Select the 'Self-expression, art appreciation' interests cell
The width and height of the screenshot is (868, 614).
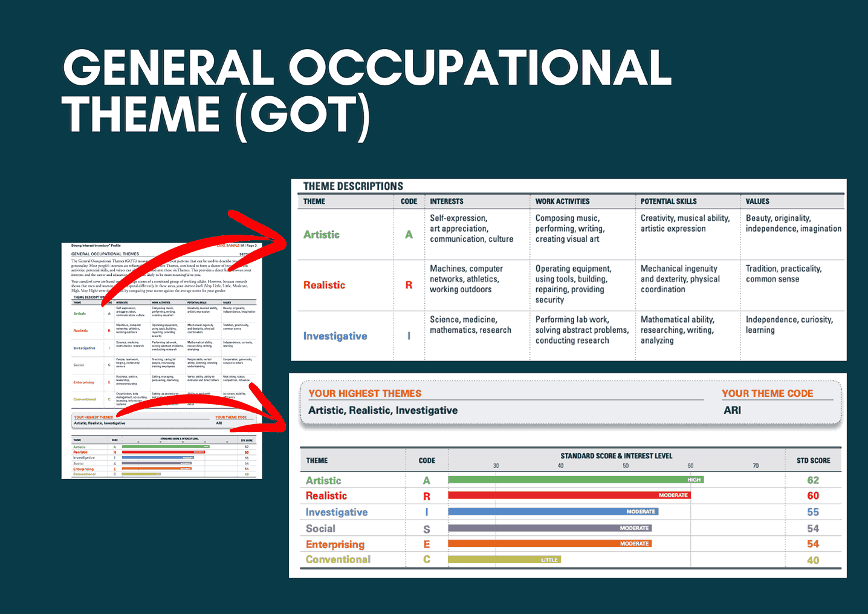click(x=471, y=229)
